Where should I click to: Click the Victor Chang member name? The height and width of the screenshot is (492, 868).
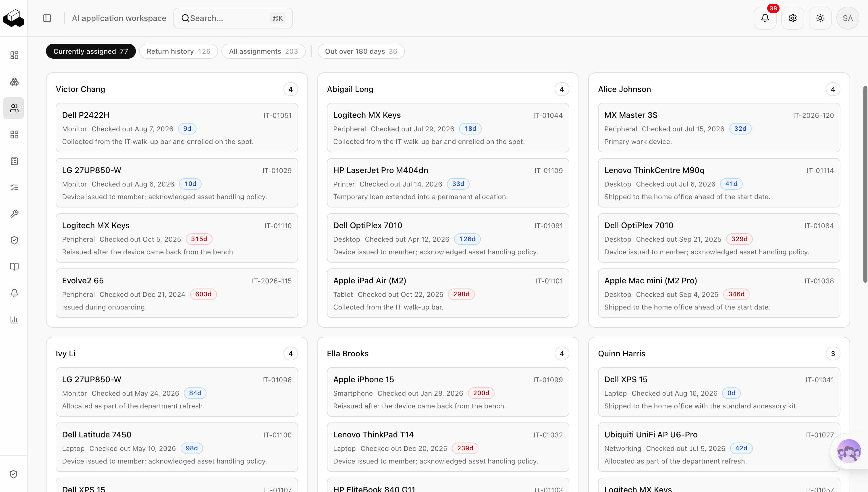[80, 89]
